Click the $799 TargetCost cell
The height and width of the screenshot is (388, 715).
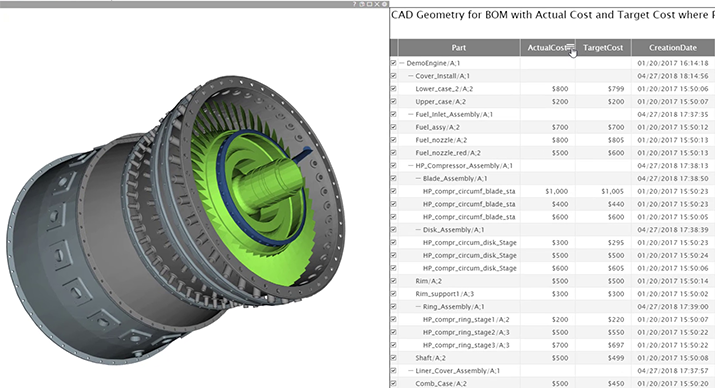616,88
